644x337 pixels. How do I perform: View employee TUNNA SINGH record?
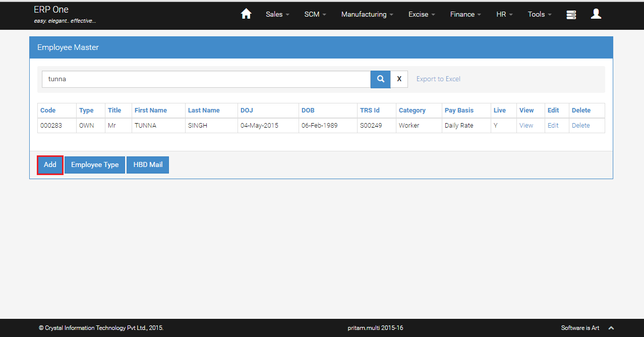(526, 126)
